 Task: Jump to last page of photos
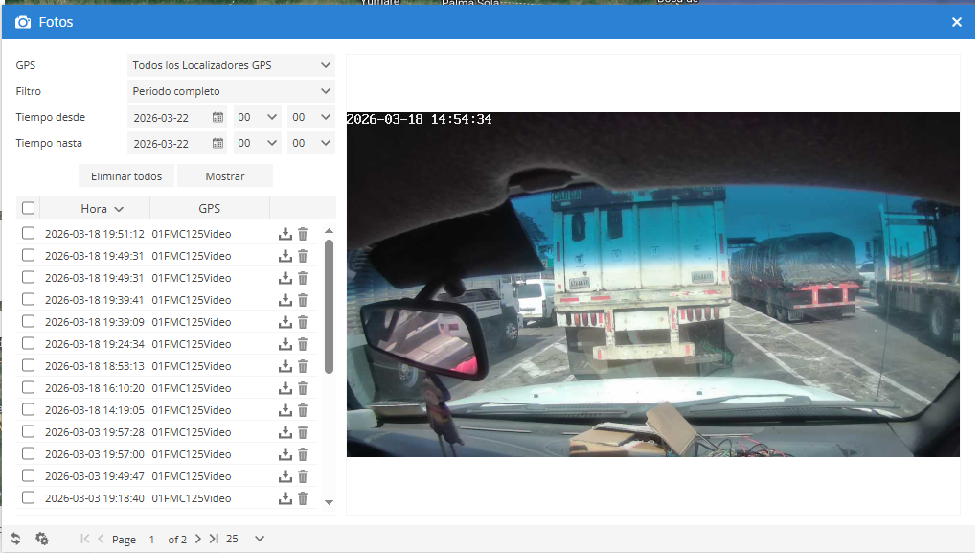214,539
